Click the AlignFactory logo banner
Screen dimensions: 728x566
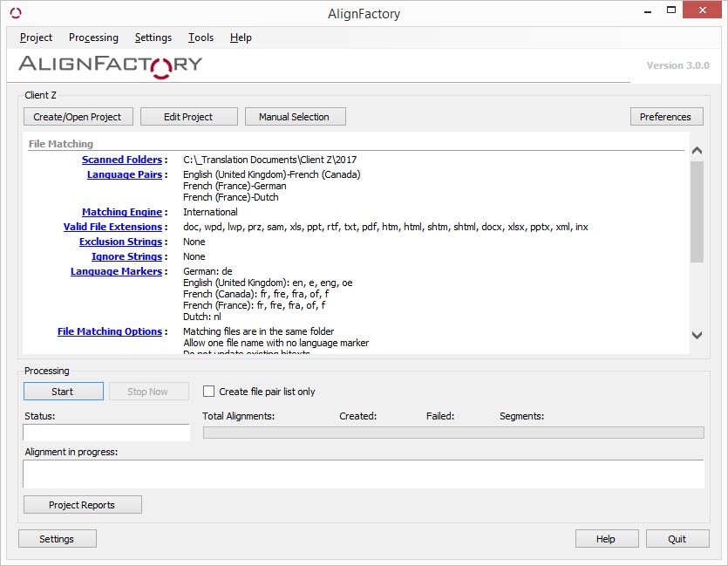point(110,64)
